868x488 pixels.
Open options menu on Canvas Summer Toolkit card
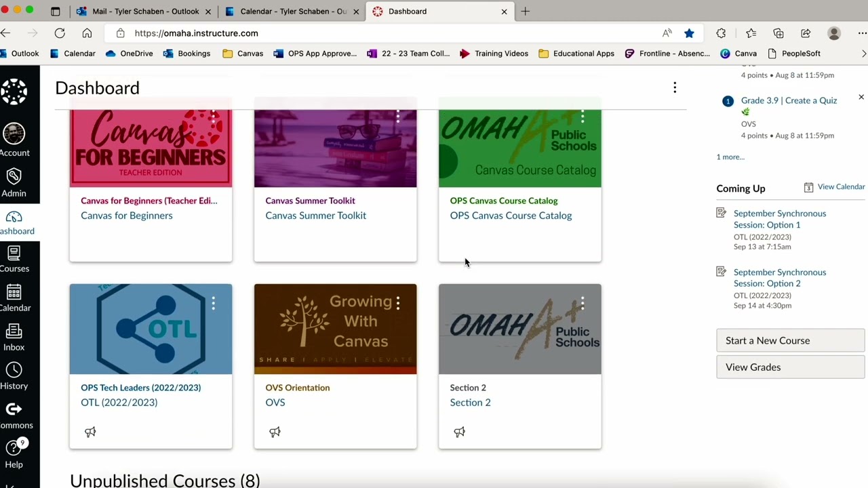pos(398,117)
